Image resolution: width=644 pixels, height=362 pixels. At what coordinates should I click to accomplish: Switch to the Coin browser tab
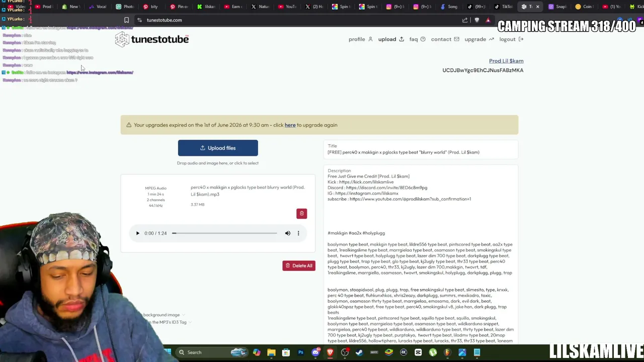tap(585, 7)
